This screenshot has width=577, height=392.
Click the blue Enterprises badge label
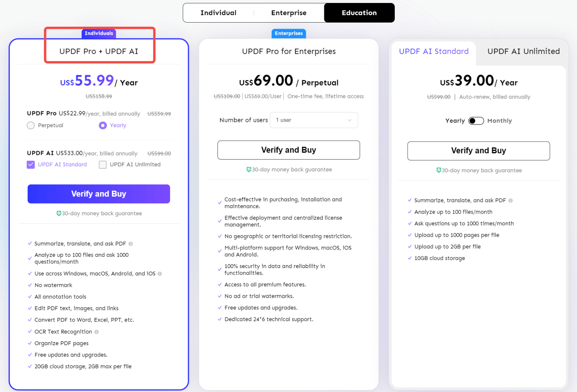pyautogui.click(x=289, y=34)
